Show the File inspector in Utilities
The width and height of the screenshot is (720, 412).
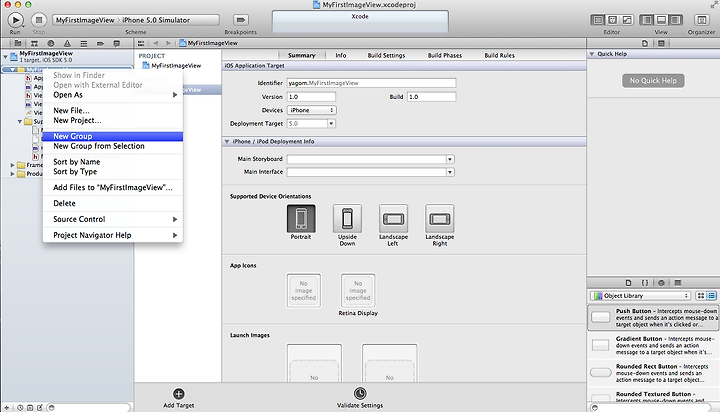coord(645,43)
